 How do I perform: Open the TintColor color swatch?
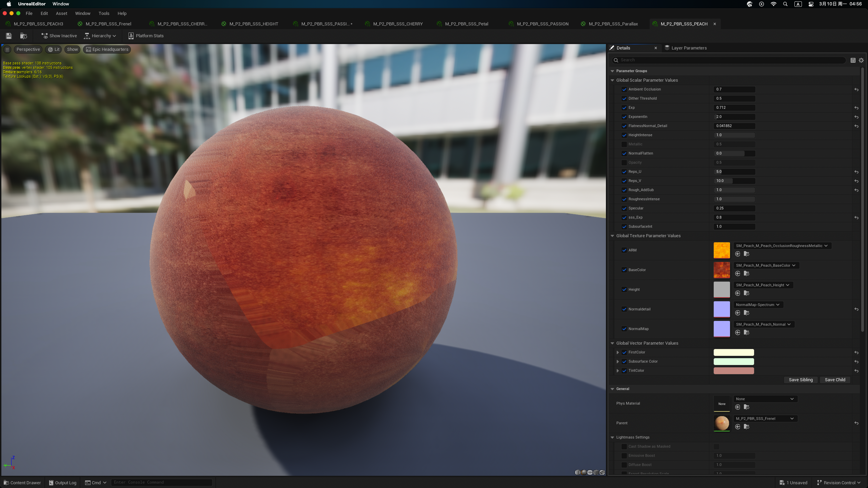(734, 371)
